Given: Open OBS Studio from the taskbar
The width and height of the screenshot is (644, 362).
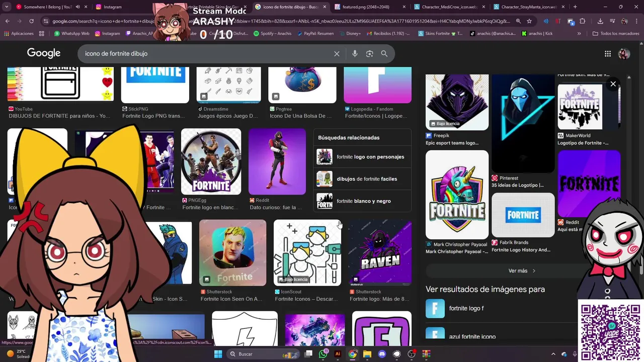Looking at the screenshot, I should click(x=412, y=354).
